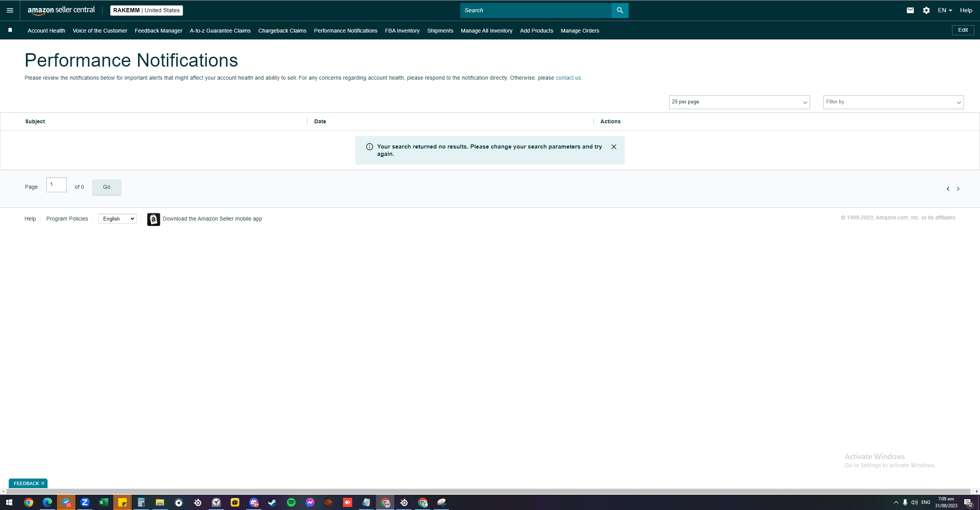The image size is (980, 510).
Task: Show hidden system tray icons
Action: [x=896, y=502]
